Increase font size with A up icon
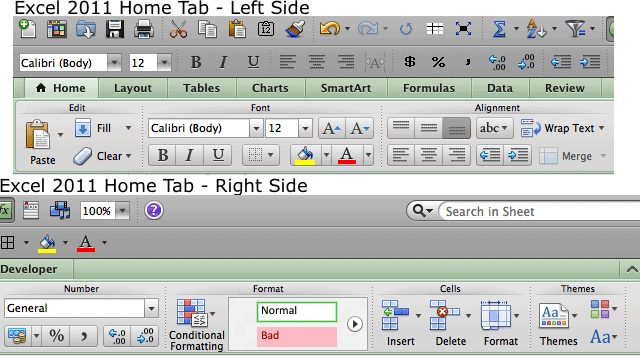Image resolution: width=640 pixels, height=360 pixels. pos(331,129)
